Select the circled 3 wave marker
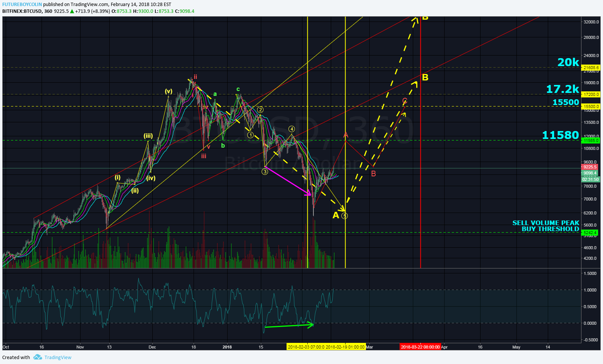603x364 pixels. [x=265, y=172]
